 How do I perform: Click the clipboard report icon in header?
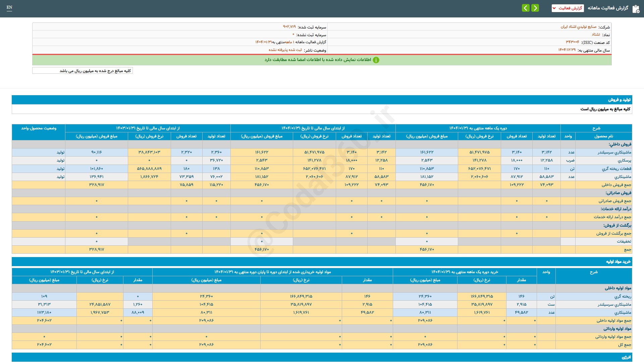(636, 9)
